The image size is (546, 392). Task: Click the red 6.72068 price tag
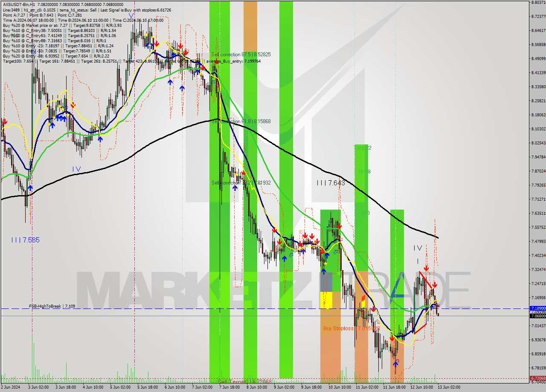(537, 378)
